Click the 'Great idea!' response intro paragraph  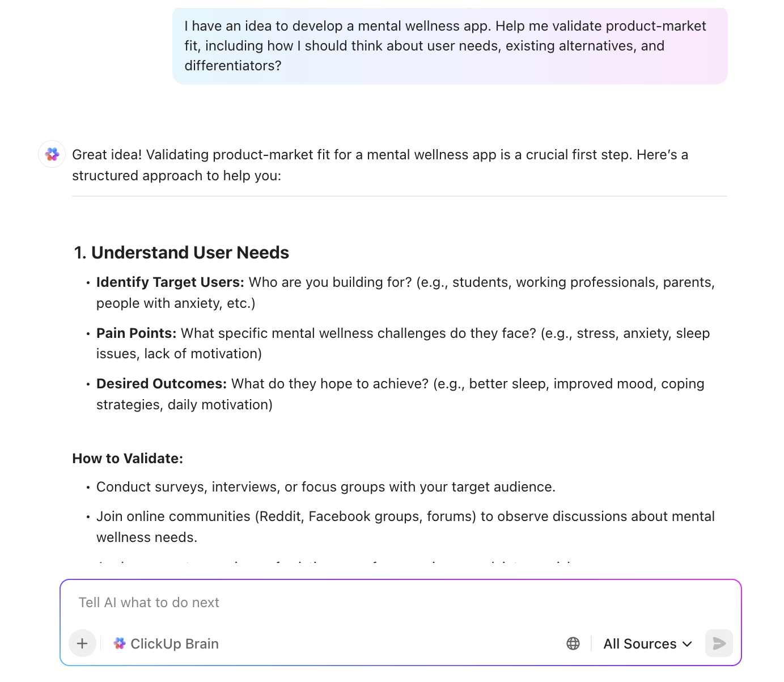pos(380,165)
